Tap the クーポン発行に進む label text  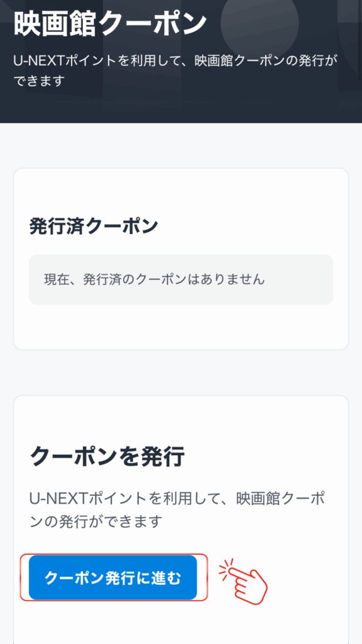click(114, 577)
